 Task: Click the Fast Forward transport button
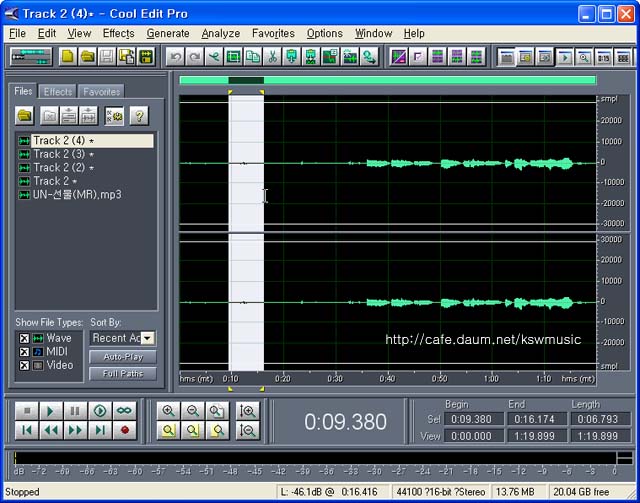pos(76,430)
